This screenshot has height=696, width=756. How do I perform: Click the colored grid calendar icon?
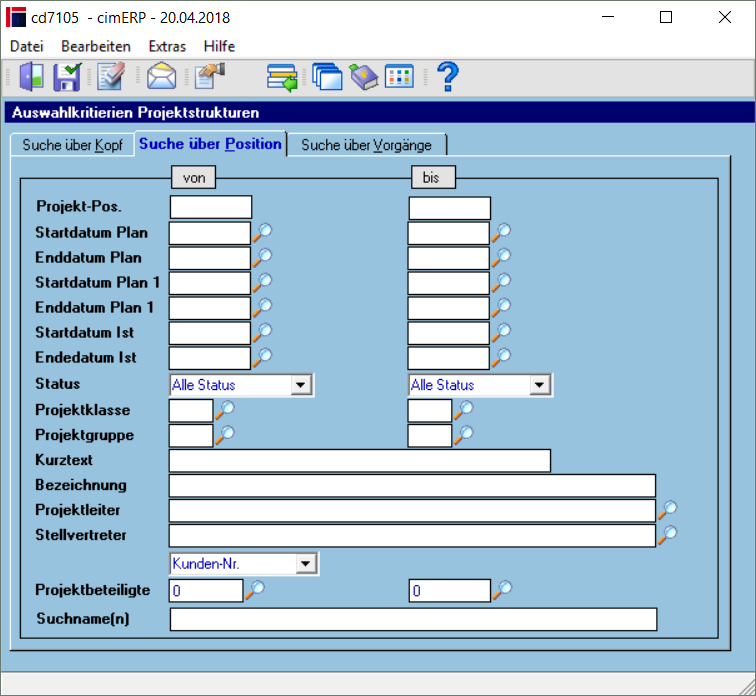tap(399, 77)
